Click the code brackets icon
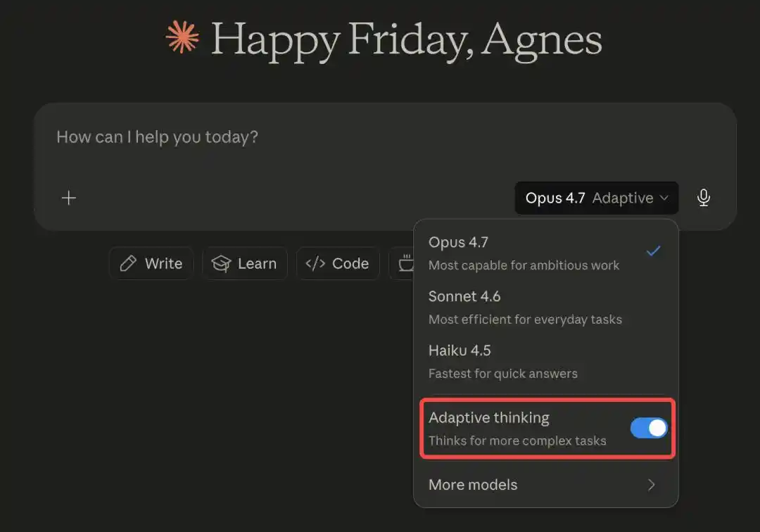This screenshot has width=760, height=532. tap(315, 264)
